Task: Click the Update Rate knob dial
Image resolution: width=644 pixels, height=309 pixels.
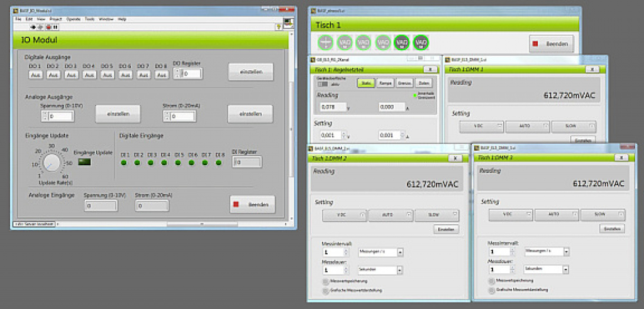Action: tap(52, 163)
